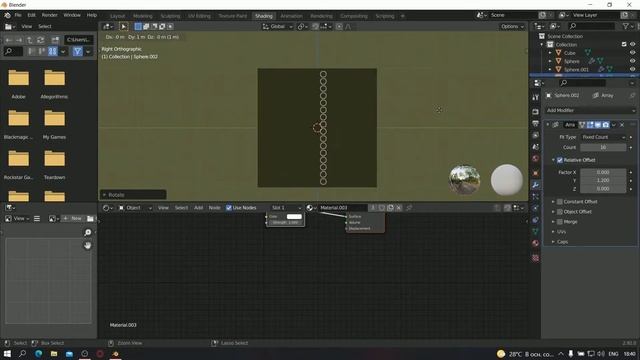640x360 pixels.
Task: Click the Count value field showing 10
Action: pos(603,147)
